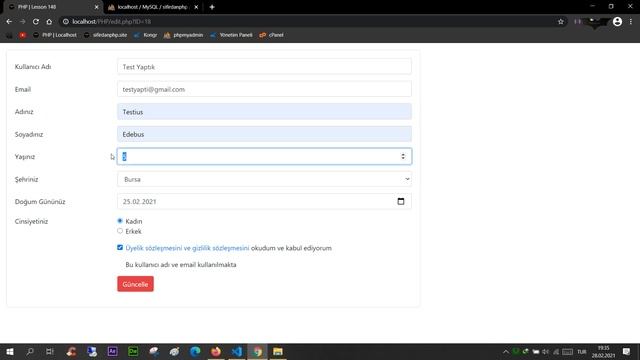Open the Windows Start menu
640x360 pixels.
[x=9, y=351]
